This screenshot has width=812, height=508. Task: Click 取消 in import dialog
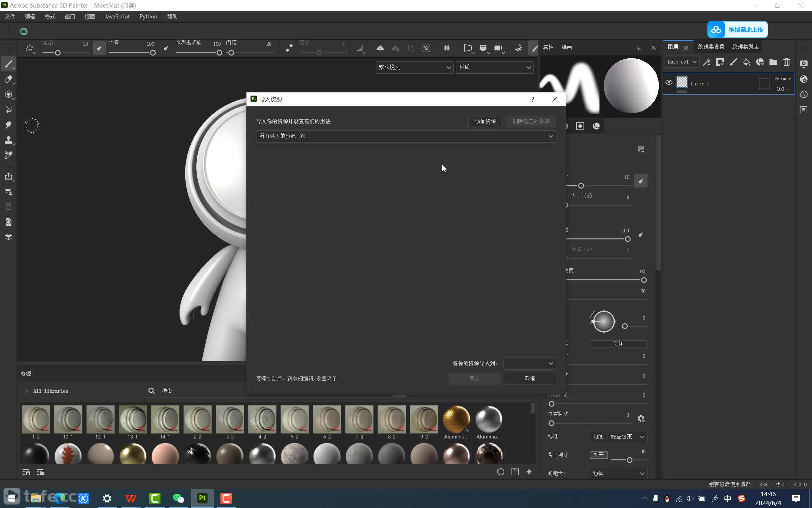click(529, 379)
